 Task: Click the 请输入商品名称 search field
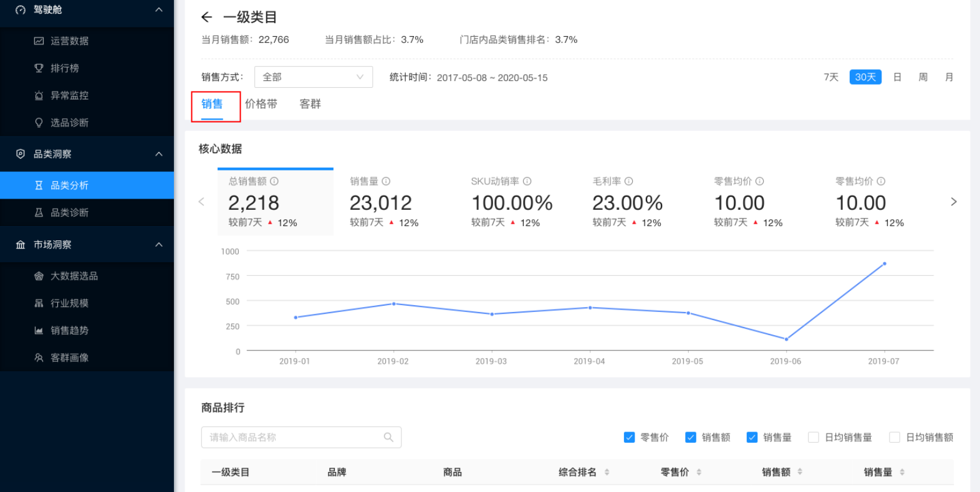point(293,437)
